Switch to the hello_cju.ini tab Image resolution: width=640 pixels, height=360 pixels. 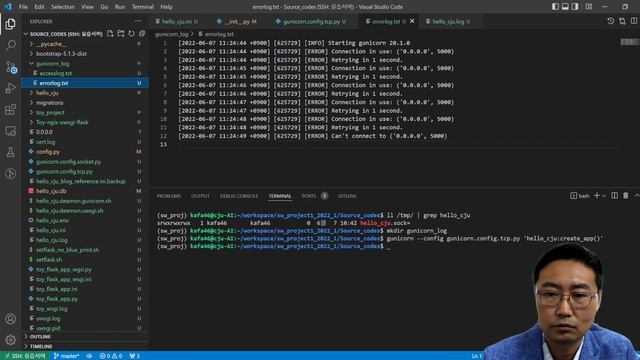[x=177, y=21]
